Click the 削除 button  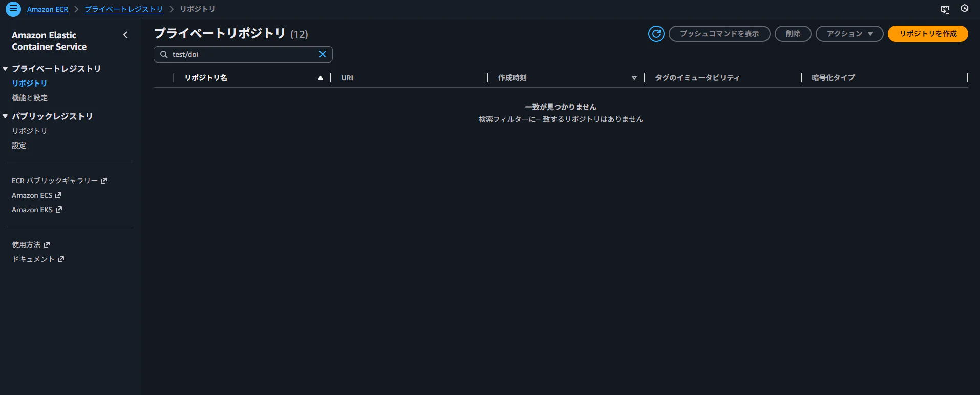click(793, 34)
